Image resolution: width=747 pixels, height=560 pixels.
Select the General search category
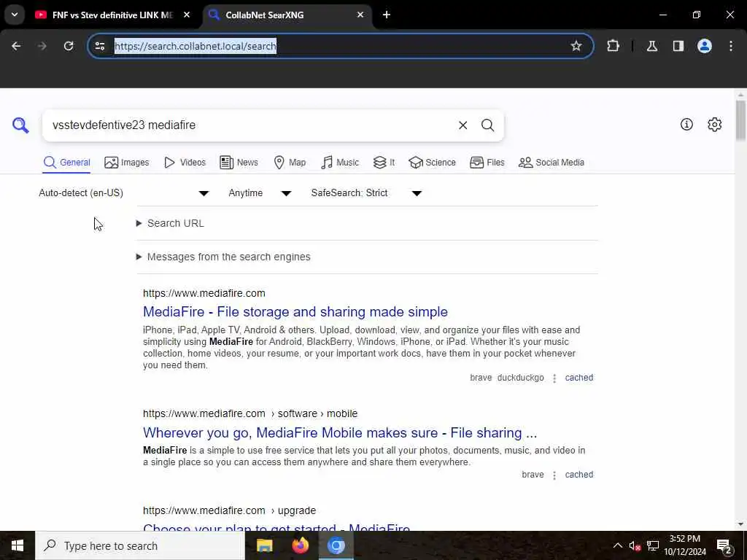[66, 163]
